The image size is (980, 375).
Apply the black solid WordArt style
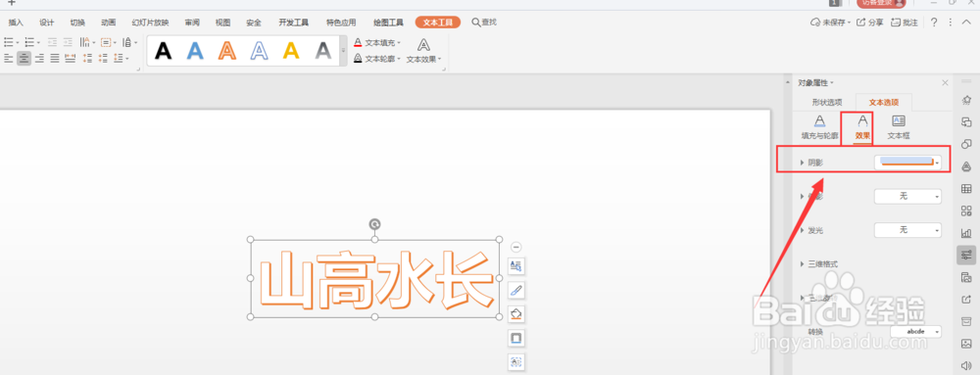click(x=163, y=51)
